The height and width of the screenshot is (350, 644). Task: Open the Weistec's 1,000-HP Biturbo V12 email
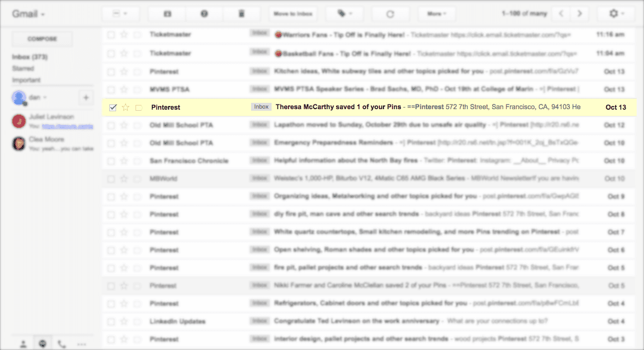pos(369,178)
